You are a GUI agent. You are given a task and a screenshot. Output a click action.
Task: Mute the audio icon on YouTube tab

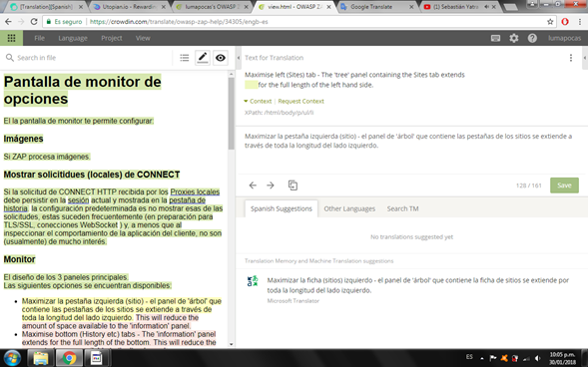[486, 7]
